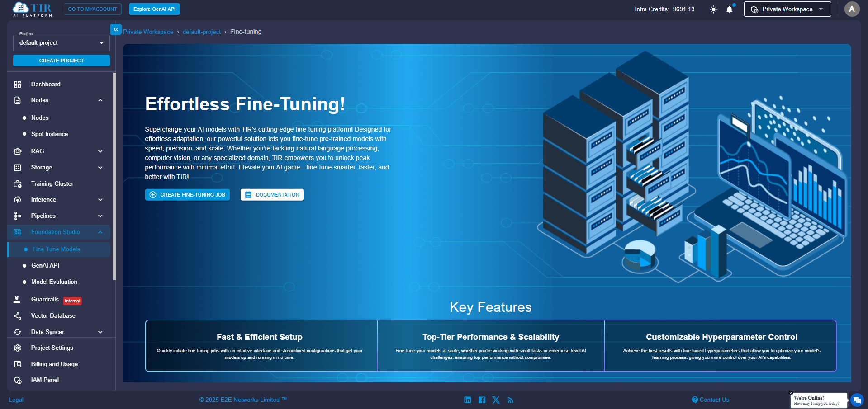This screenshot has height=409, width=868.
Task: Click the Billing and Usage icon
Action: coord(18,364)
